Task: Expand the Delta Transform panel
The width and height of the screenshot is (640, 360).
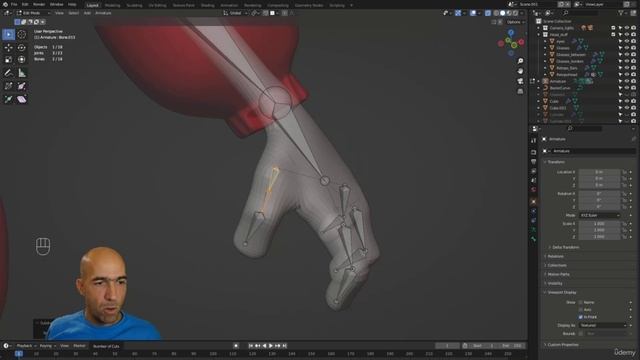Action: click(565, 247)
